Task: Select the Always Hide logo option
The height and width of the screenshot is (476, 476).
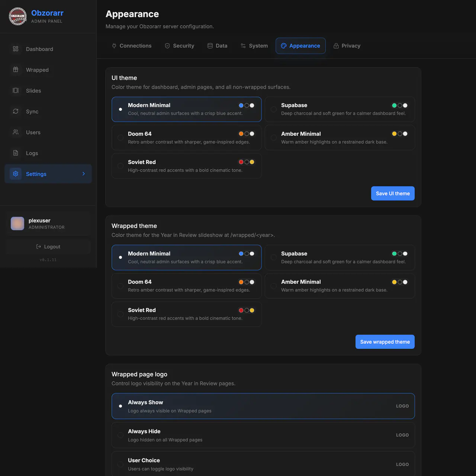Action: coord(263,435)
